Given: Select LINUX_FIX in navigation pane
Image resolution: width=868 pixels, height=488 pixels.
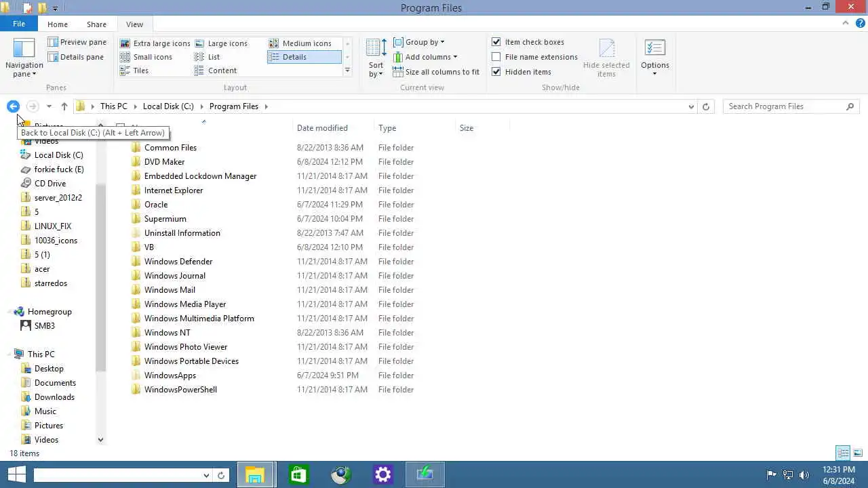Looking at the screenshot, I should pyautogui.click(x=53, y=226).
